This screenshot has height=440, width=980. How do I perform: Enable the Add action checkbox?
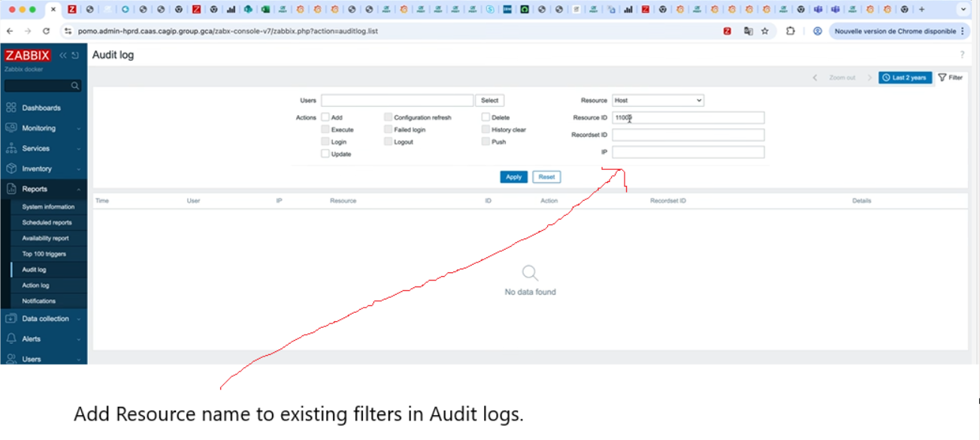(325, 117)
